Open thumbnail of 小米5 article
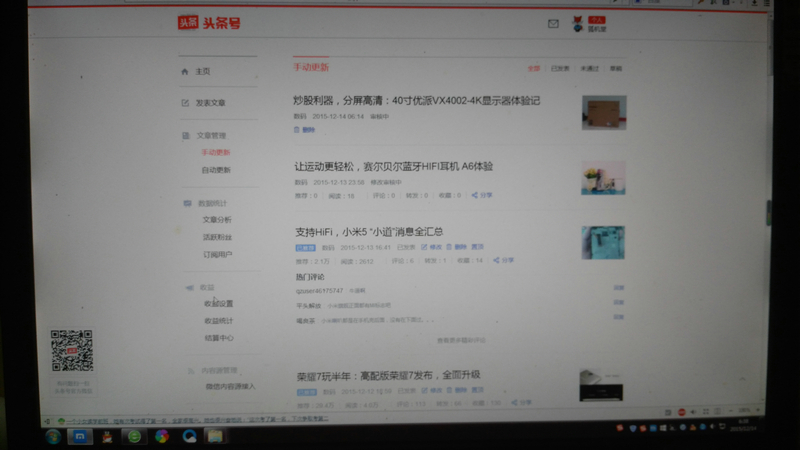 click(603, 243)
